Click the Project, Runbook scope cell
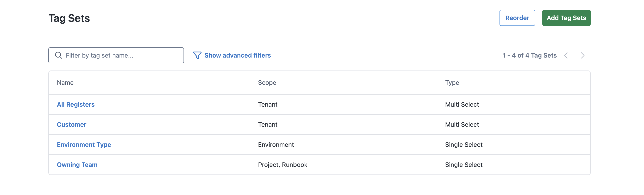Viewport: 644px width, 195px height. (283, 165)
